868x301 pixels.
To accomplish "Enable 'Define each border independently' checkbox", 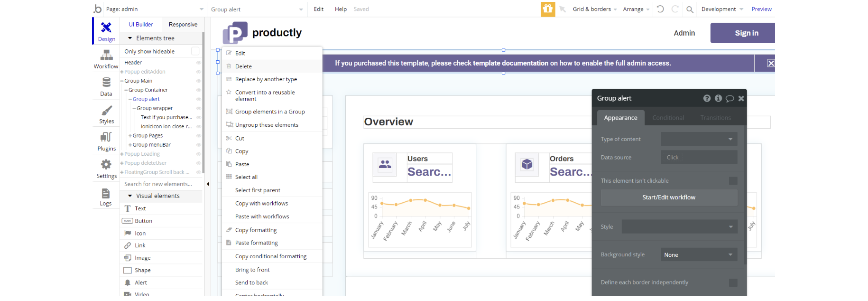I will pos(733,282).
